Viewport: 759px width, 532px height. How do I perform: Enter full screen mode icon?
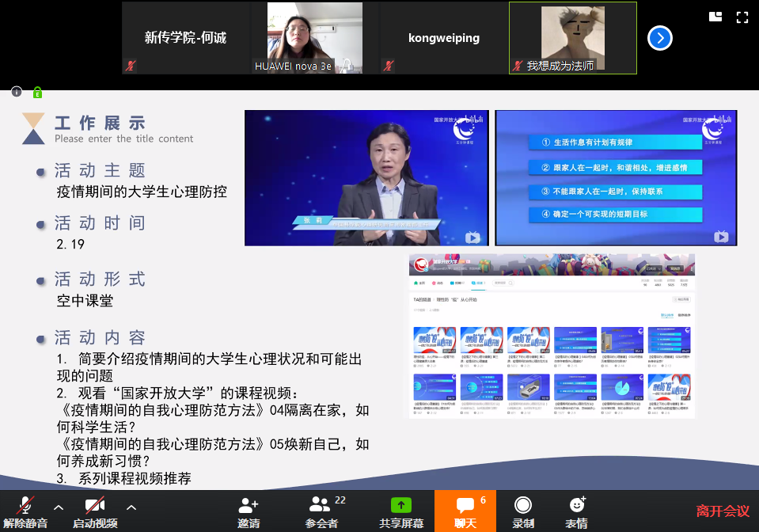[742, 17]
